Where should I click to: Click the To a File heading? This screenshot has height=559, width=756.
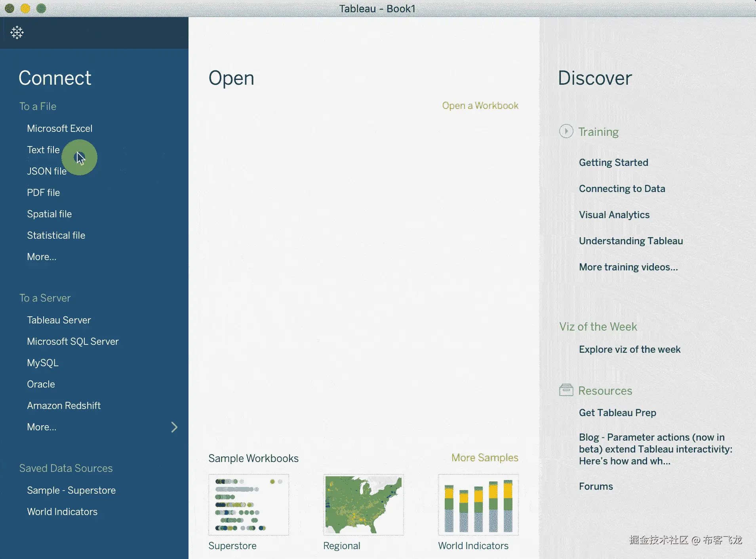[38, 106]
